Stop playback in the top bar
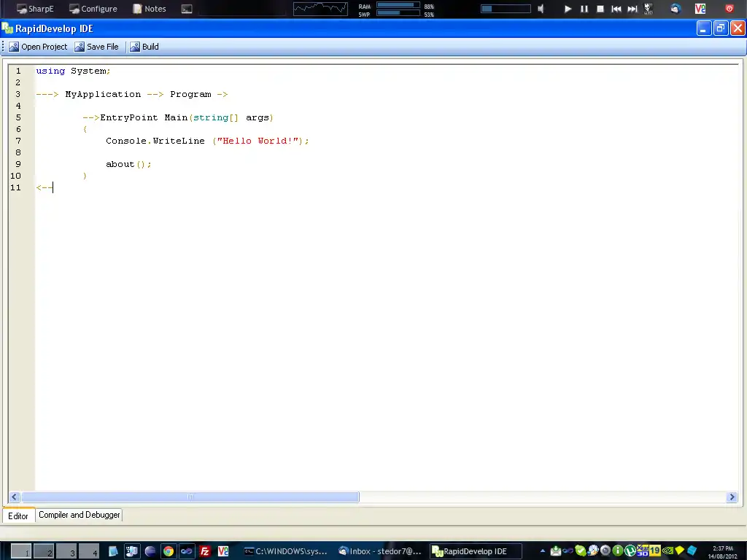 coord(600,9)
